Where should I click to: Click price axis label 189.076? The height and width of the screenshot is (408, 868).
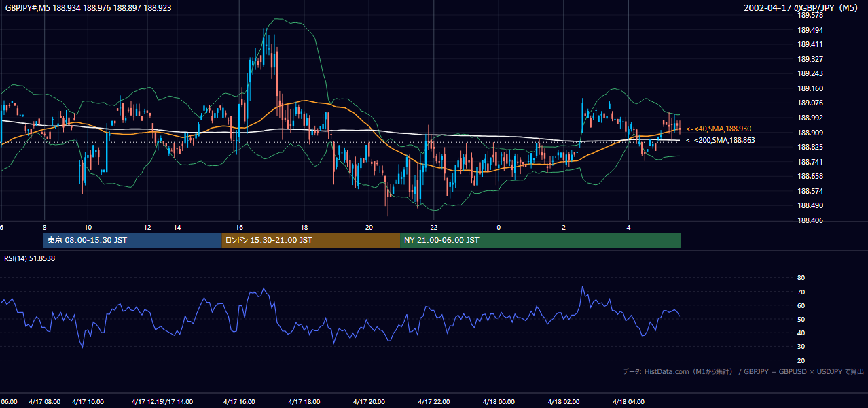[810, 103]
